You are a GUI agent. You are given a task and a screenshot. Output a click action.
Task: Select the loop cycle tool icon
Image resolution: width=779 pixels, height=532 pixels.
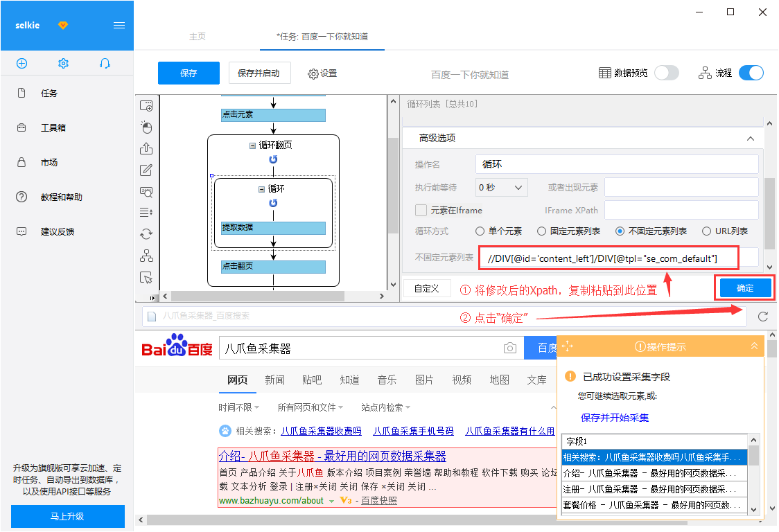click(146, 234)
